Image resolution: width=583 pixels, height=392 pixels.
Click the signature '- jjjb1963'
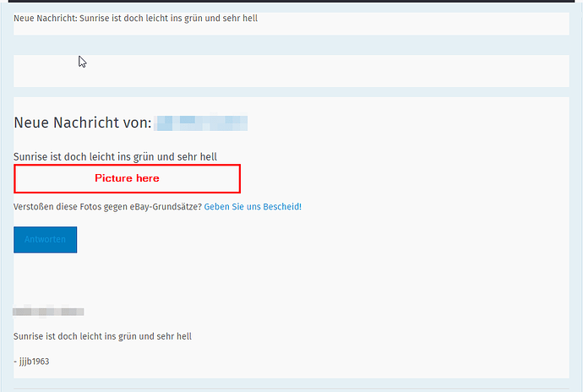[x=31, y=362]
